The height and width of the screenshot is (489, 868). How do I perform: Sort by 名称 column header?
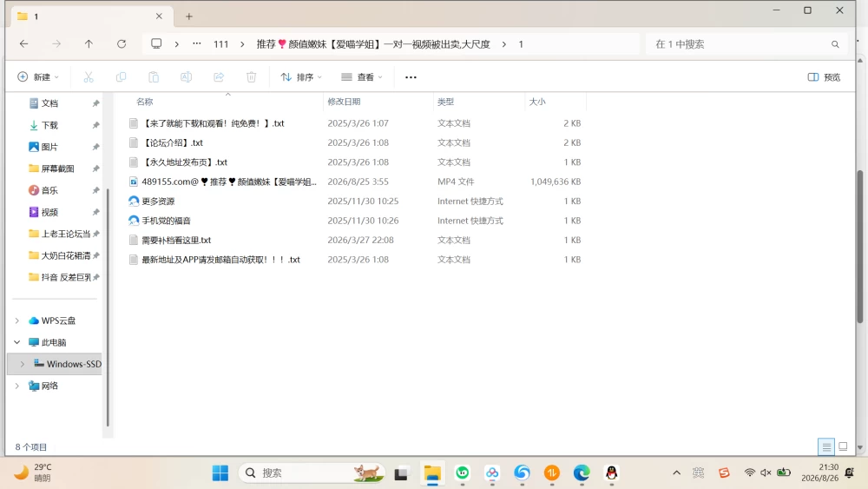point(145,102)
